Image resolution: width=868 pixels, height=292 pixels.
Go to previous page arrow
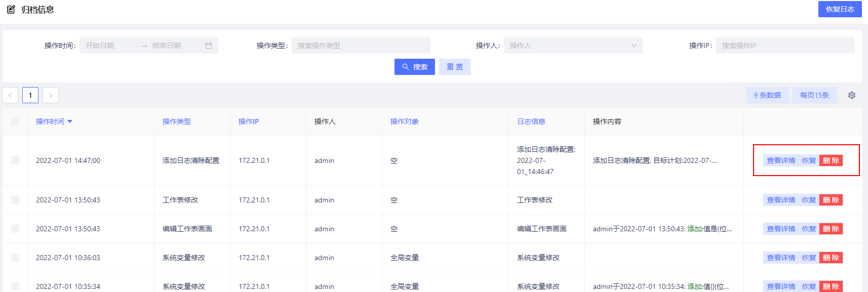[x=10, y=95]
